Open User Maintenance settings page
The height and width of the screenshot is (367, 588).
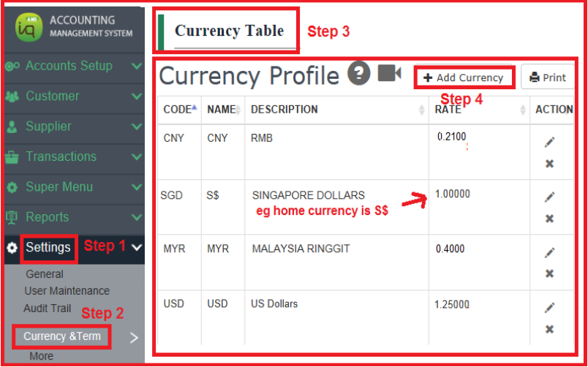pos(67,291)
